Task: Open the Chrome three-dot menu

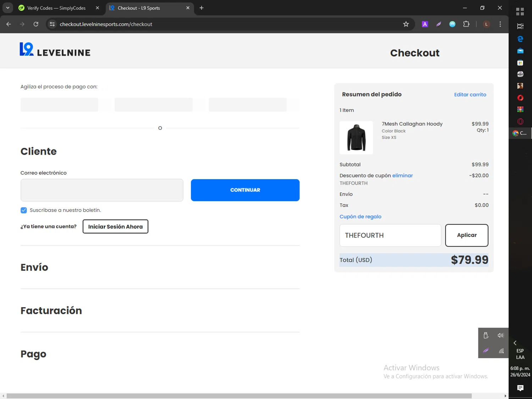Action: point(500,24)
